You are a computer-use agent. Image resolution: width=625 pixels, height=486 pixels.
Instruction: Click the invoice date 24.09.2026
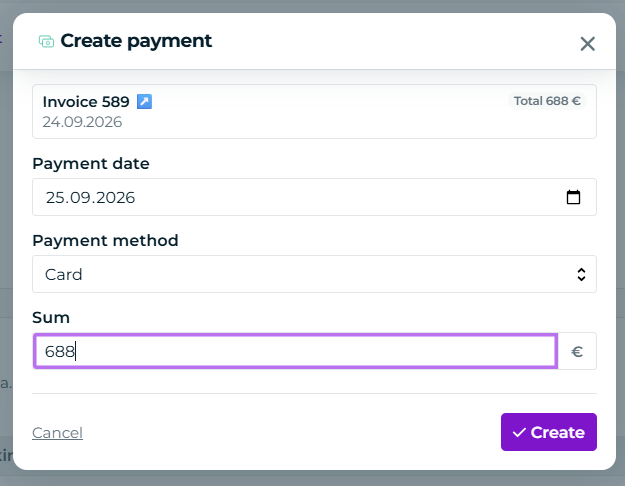(82, 122)
